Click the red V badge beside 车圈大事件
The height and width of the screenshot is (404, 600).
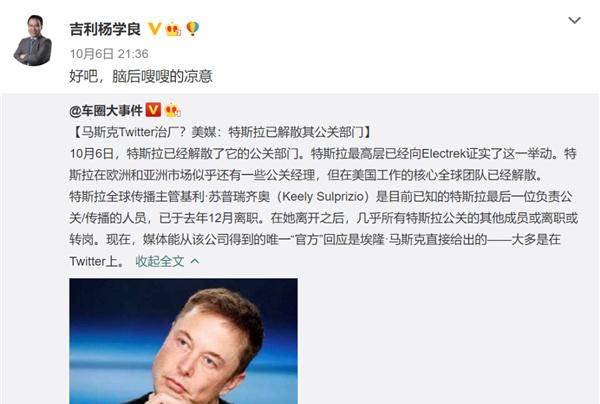pos(153,110)
